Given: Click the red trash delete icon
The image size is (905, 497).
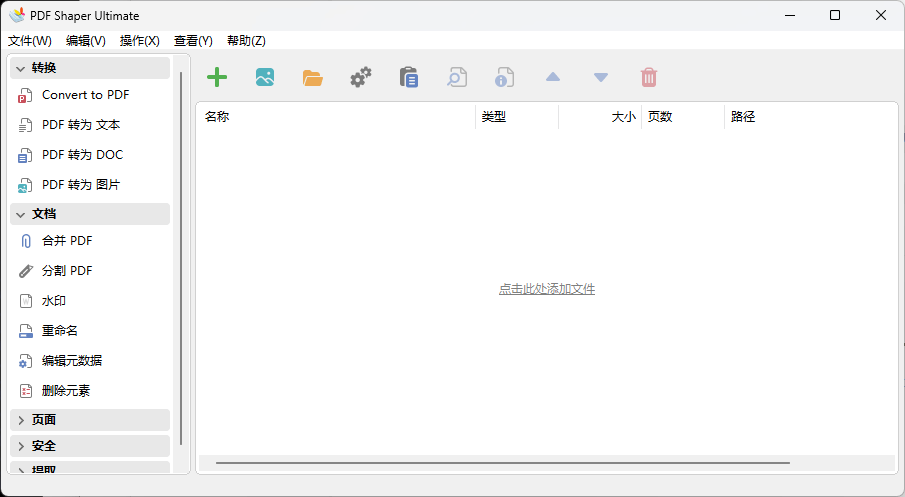Looking at the screenshot, I should (649, 77).
